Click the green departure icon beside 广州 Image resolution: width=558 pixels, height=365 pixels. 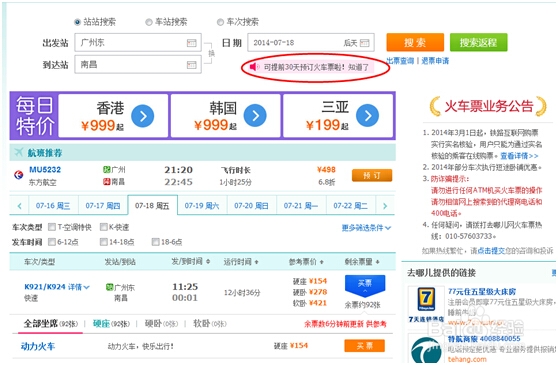(106, 170)
